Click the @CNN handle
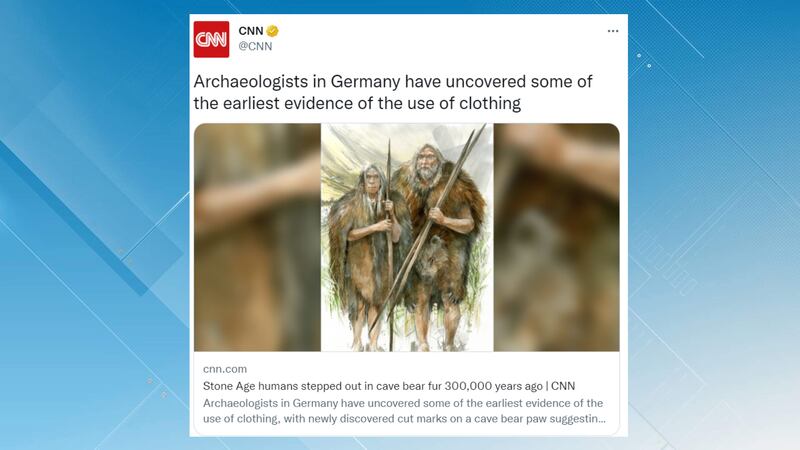The image size is (800, 450). (255, 46)
